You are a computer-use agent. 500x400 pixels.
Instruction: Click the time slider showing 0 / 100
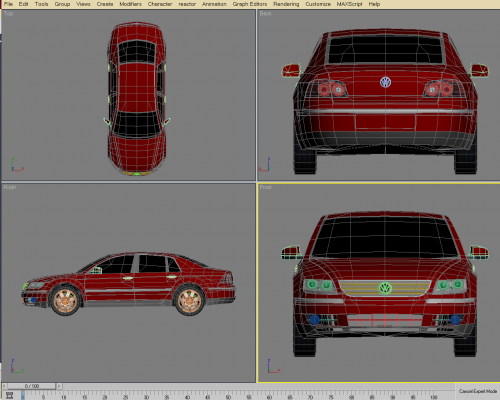32,386
